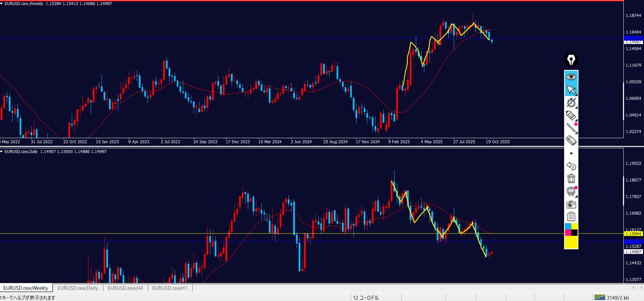This screenshot has height=301, width=644.
Task: Select the arrow cursor tool
Action: [x=571, y=90]
